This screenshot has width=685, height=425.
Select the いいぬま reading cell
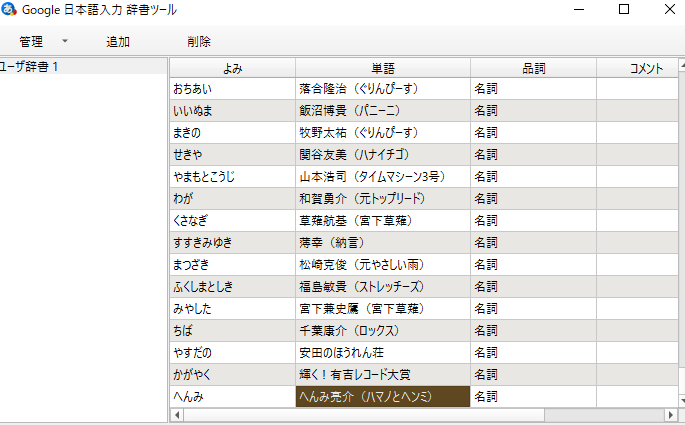(232, 111)
